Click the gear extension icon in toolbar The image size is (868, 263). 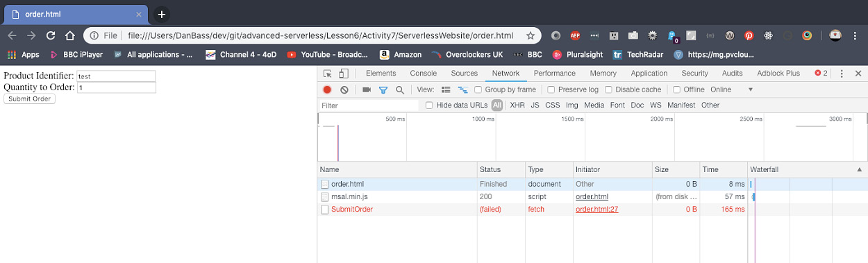(653, 35)
